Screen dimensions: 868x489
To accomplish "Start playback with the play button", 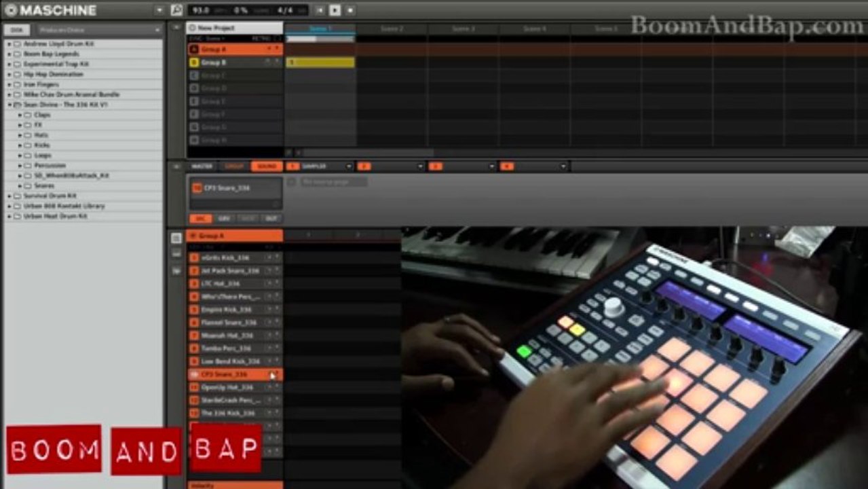I will (x=335, y=10).
